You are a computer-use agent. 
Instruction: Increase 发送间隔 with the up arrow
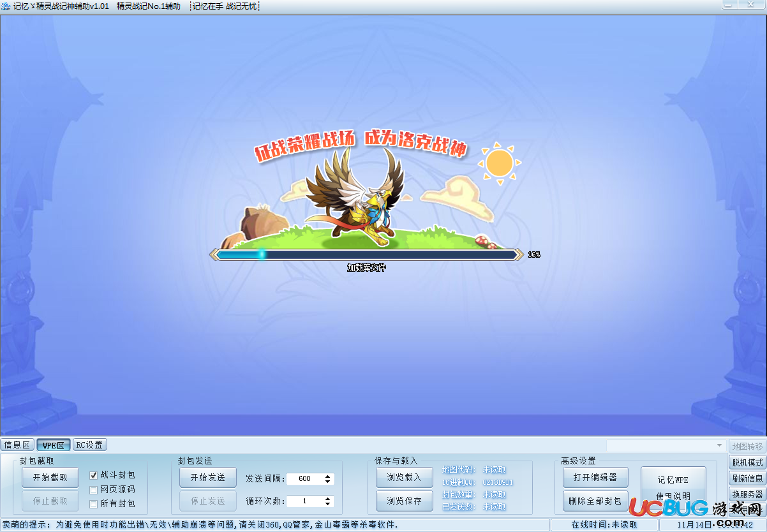click(x=328, y=477)
